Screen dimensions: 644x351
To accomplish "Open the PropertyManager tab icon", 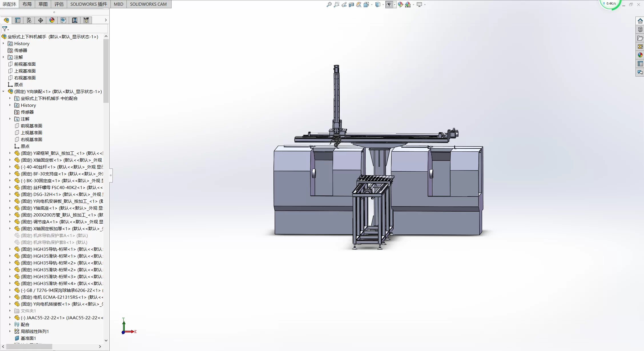I will [18, 20].
